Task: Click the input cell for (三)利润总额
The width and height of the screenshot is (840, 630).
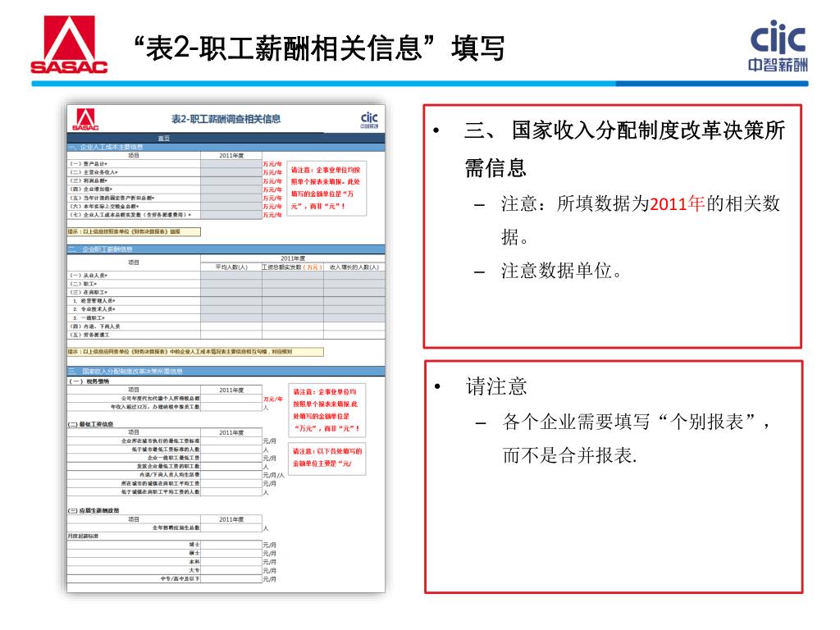Action: [231, 181]
